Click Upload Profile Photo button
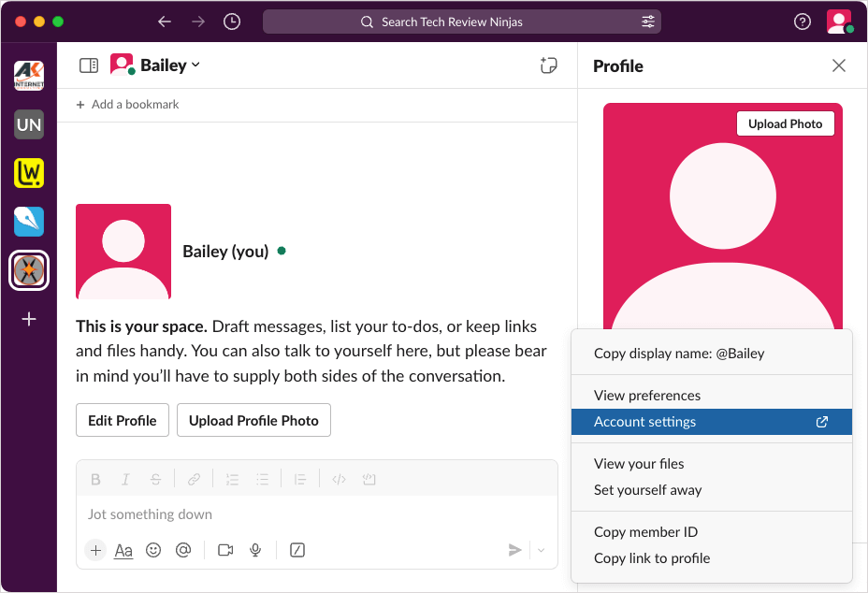Viewport: 868px width, 593px height. click(253, 421)
